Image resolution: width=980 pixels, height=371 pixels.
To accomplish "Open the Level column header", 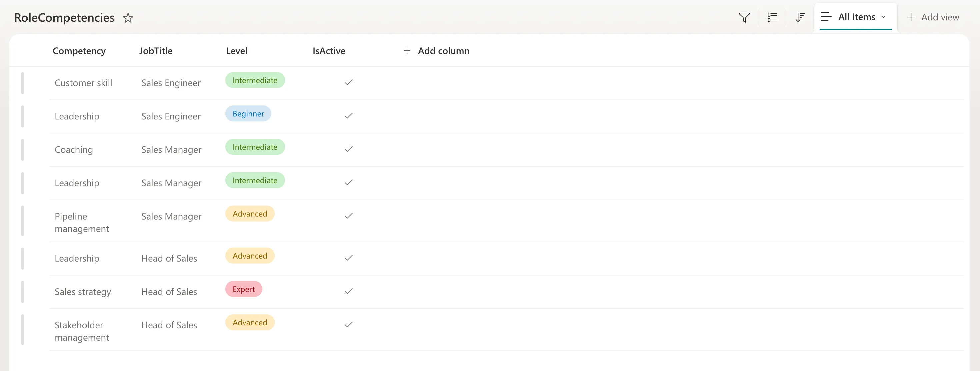I will point(237,51).
